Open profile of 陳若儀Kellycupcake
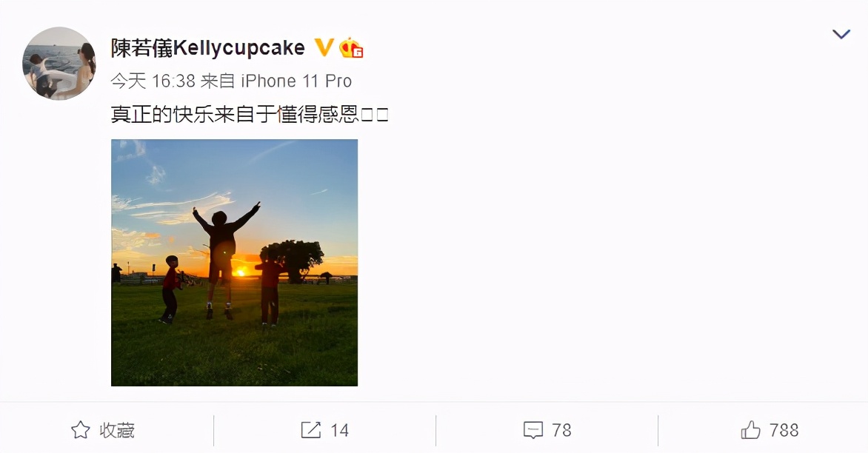 [x=207, y=47]
